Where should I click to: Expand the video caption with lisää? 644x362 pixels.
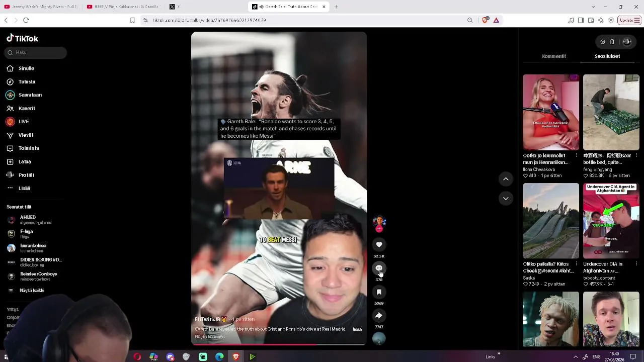click(x=357, y=329)
